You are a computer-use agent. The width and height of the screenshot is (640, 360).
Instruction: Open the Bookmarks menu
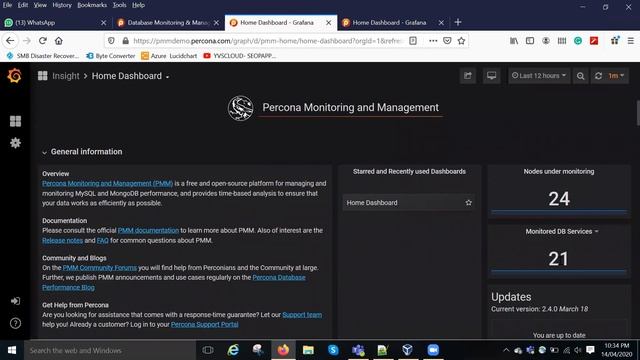(x=92, y=5)
